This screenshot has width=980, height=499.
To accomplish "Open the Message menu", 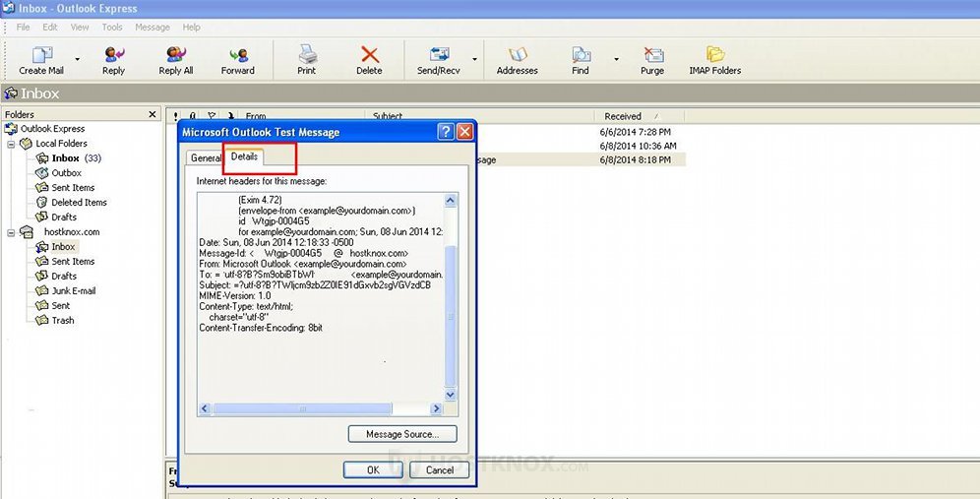I will point(153,27).
